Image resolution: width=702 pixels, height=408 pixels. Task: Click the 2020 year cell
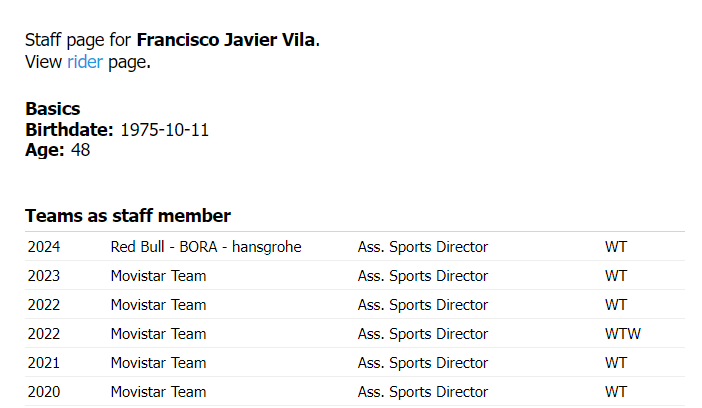[x=44, y=392]
